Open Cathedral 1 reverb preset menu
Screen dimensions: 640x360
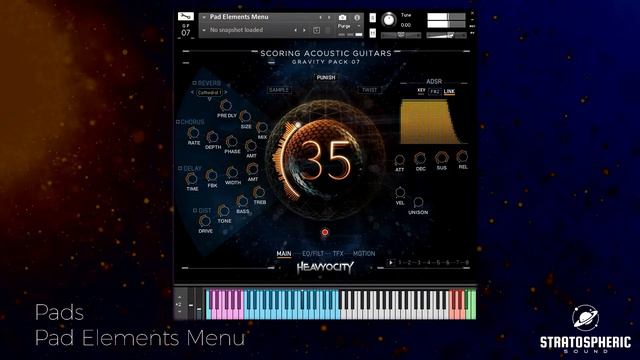[209, 93]
